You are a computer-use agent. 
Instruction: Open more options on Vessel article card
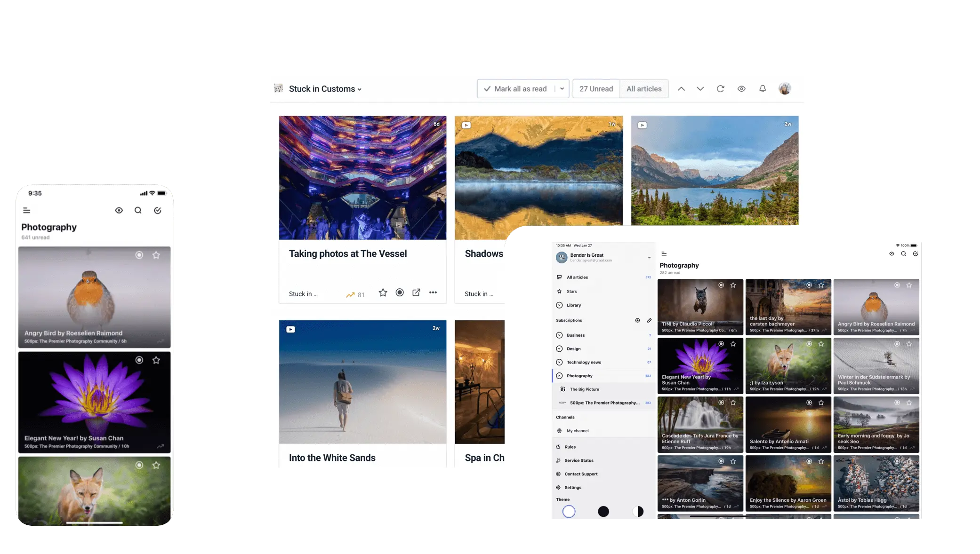click(x=433, y=293)
